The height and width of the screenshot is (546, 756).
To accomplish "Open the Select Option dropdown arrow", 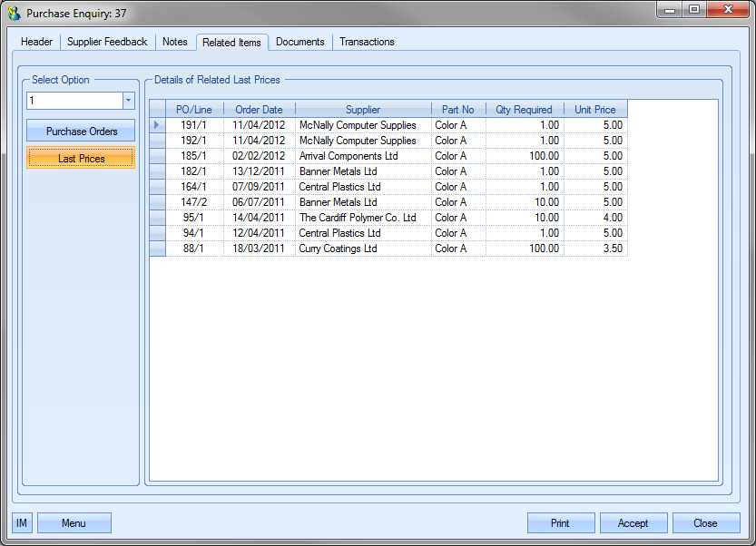I will click(128, 101).
